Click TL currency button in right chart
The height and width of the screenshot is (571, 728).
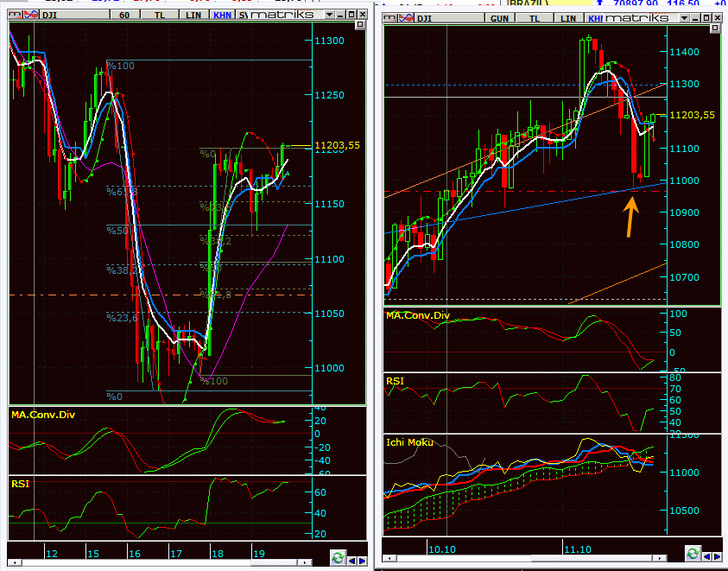point(536,18)
